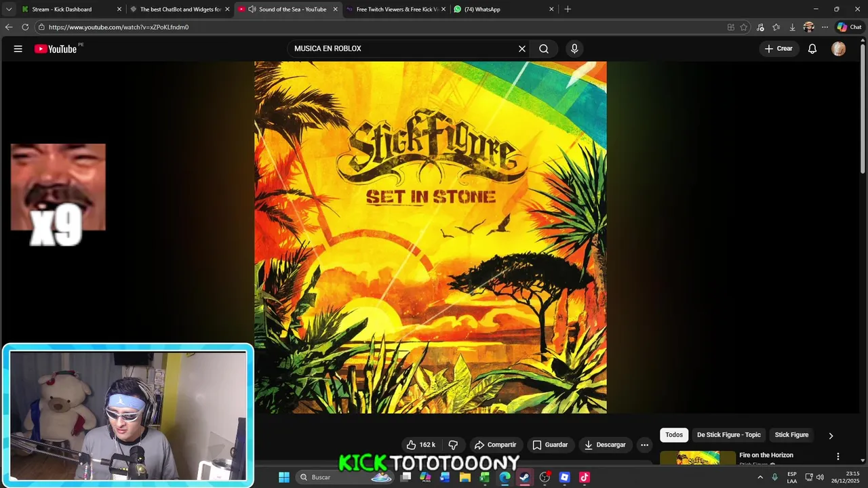The width and height of the screenshot is (868, 488).
Task: Open Microsoft Edge taskbar icon
Action: point(505,477)
